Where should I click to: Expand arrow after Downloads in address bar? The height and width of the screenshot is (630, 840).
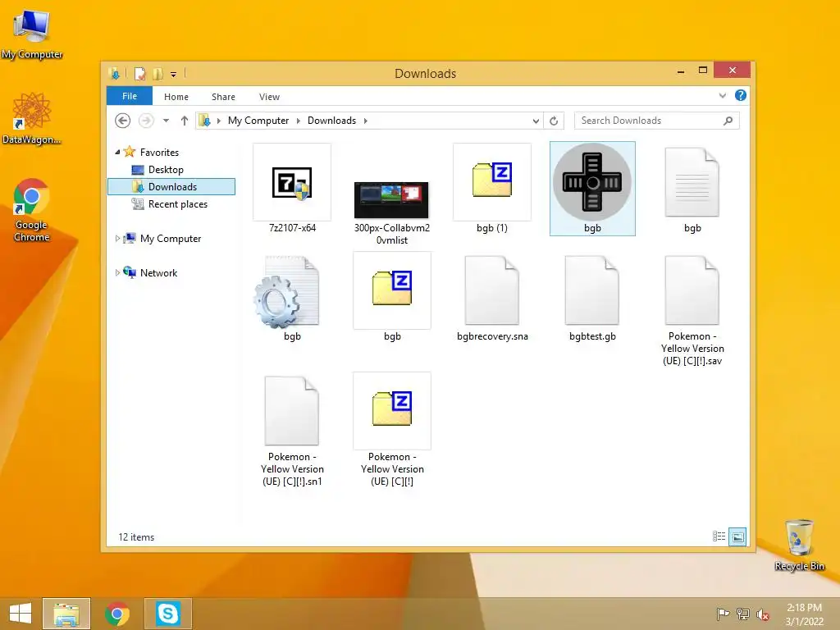[x=365, y=121]
